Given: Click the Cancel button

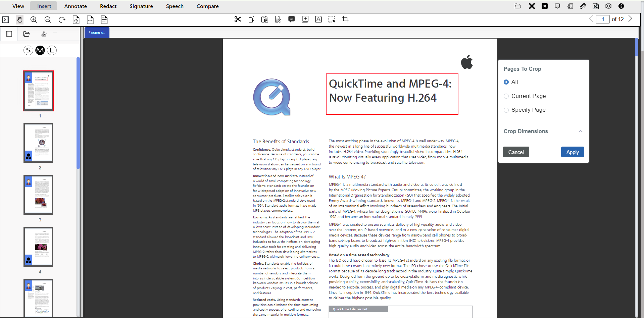Looking at the screenshot, I should (x=516, y=152).
